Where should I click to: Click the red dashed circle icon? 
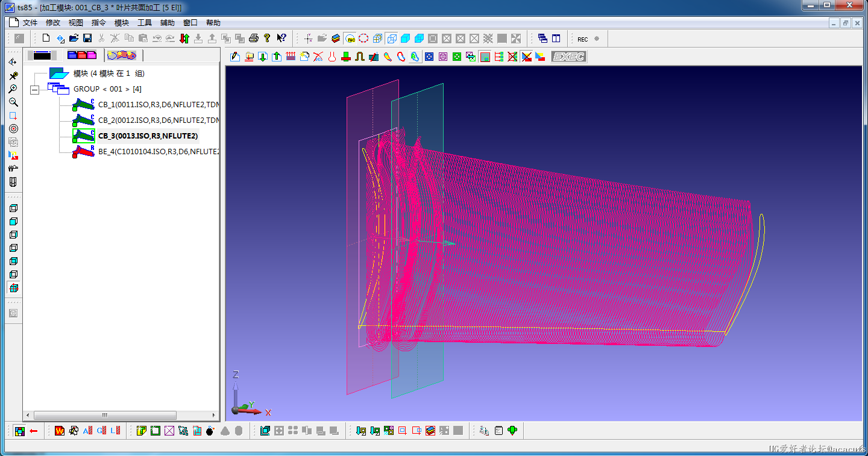[x=363, y=39]
